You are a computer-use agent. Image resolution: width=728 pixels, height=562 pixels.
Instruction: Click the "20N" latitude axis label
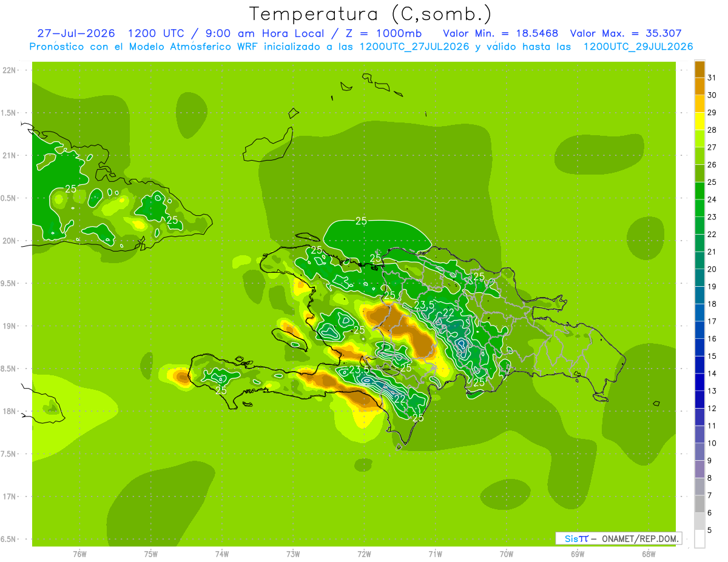coord(9,241)
